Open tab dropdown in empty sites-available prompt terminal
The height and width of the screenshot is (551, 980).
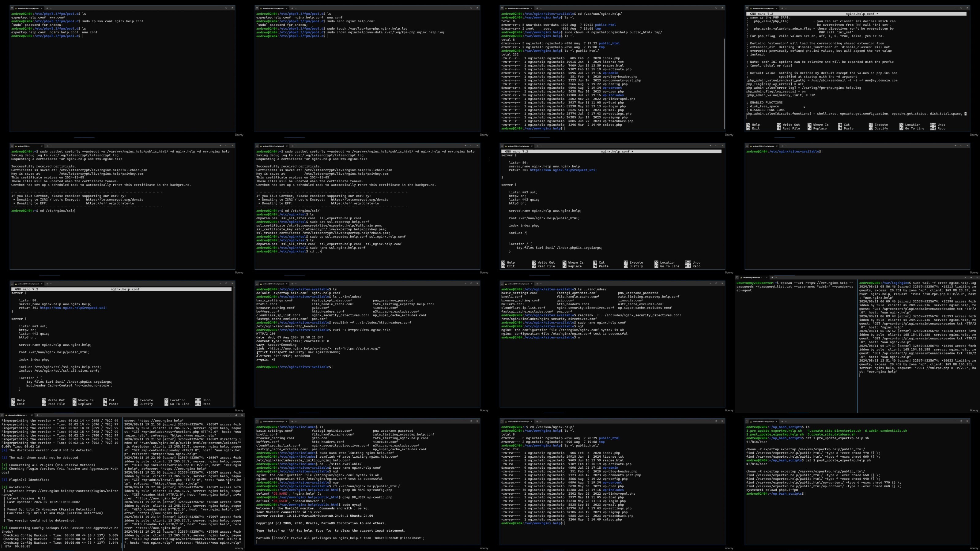[x=786, y=146]
